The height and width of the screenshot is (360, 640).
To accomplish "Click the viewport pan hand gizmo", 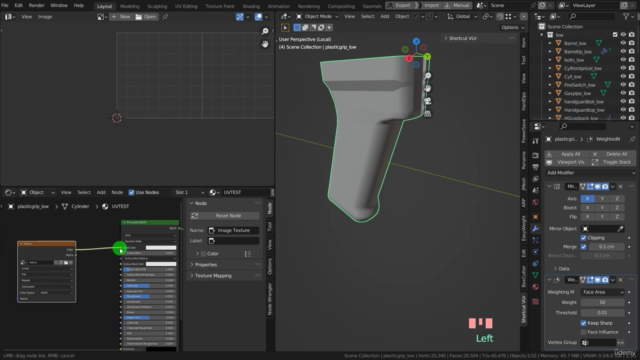I will click(428, 88).
